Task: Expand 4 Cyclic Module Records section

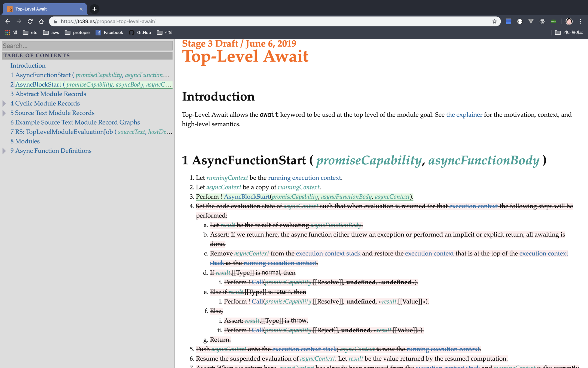Action: [x=4, y=103]
